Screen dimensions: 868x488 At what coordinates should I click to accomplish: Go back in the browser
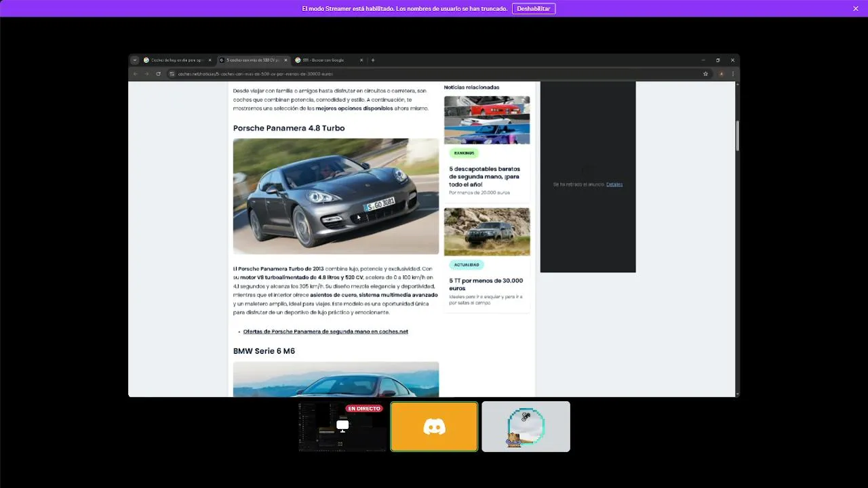point(136,73)
